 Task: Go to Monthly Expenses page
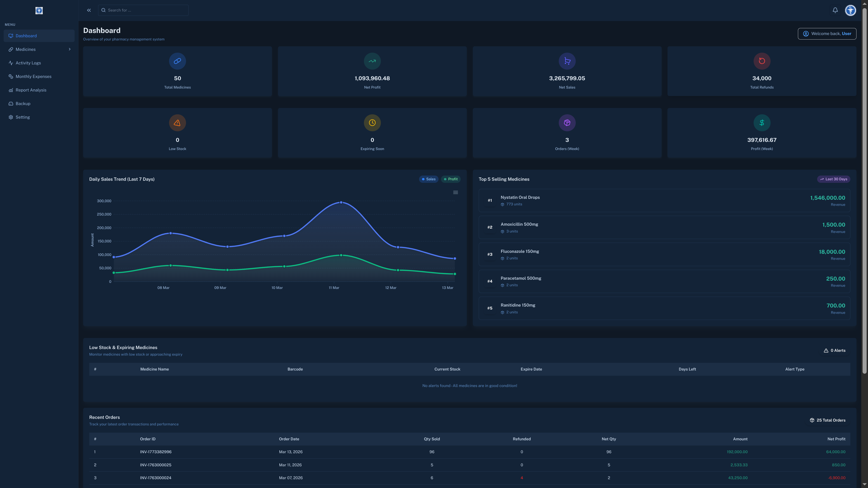[x=33, y=76]
